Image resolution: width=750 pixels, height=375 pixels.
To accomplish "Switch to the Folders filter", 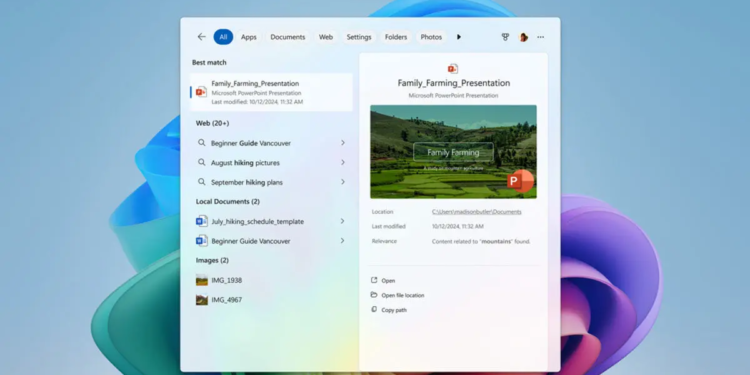I will 396,37.
